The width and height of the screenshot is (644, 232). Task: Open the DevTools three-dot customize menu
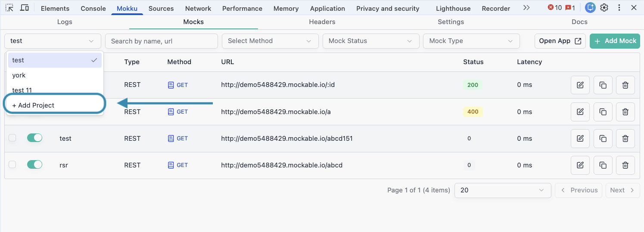point(619,8)
